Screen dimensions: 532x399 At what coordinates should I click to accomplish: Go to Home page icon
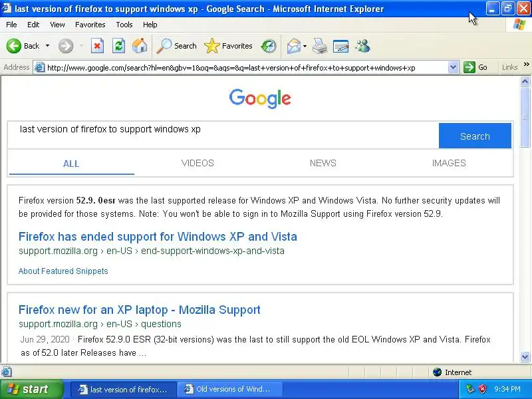point(140,46)
